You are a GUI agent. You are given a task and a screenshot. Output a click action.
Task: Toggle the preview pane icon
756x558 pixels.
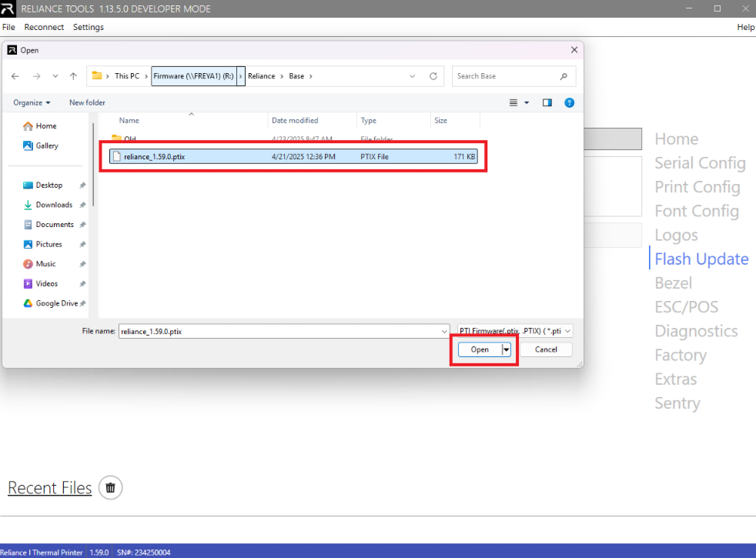click(x=547, y=102)
